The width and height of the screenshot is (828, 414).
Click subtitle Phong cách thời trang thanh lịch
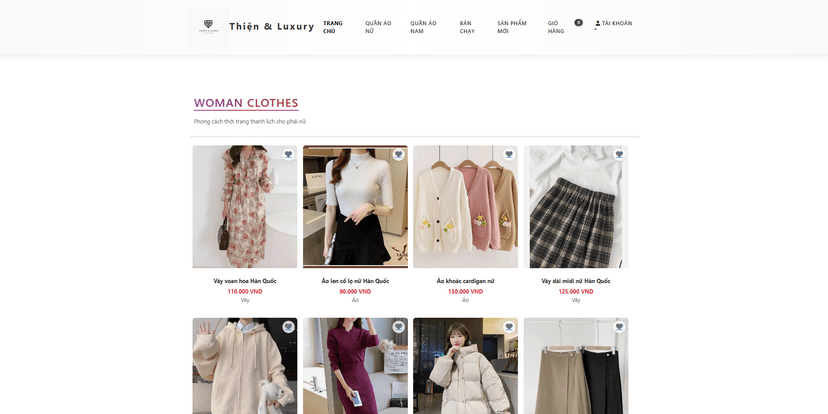pyautogui.click(x=250, y=121)
